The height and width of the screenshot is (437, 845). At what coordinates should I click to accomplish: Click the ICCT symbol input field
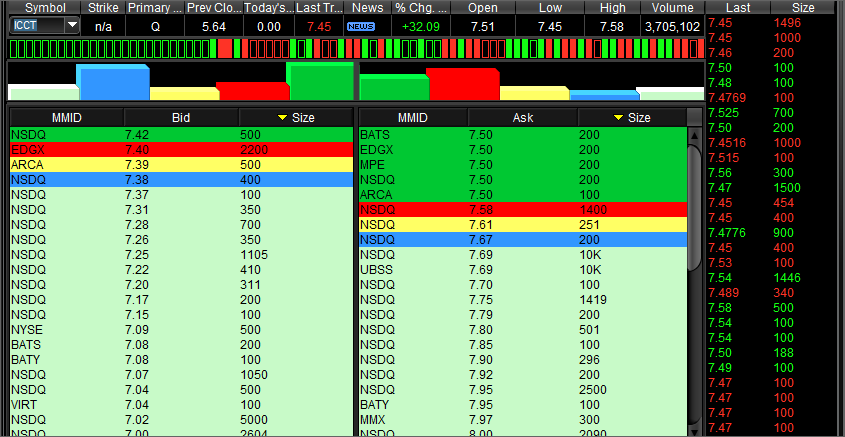pos(38,26)
